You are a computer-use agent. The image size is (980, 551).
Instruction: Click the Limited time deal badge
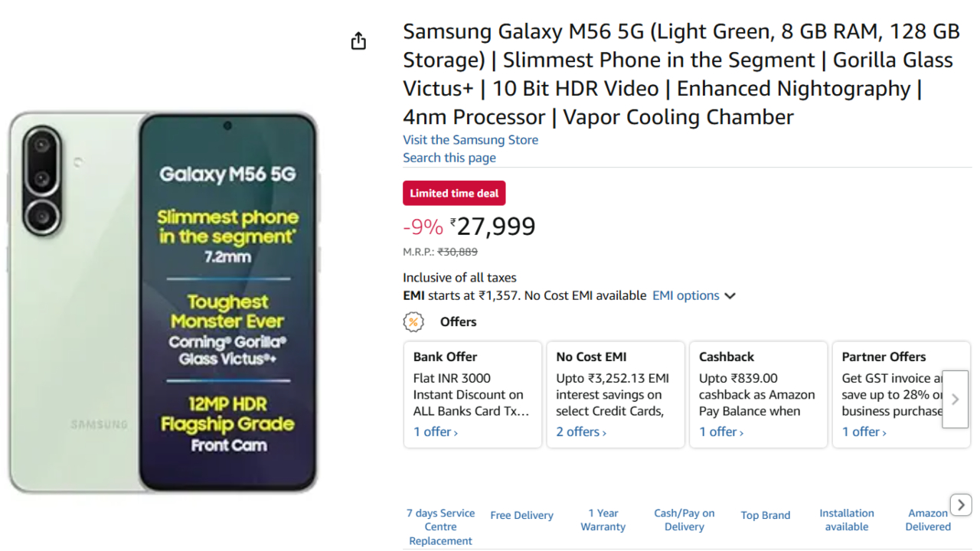[454, 194]
